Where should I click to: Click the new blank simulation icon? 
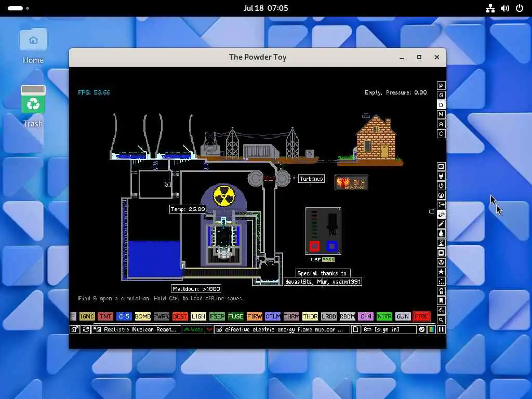(355, 329)
